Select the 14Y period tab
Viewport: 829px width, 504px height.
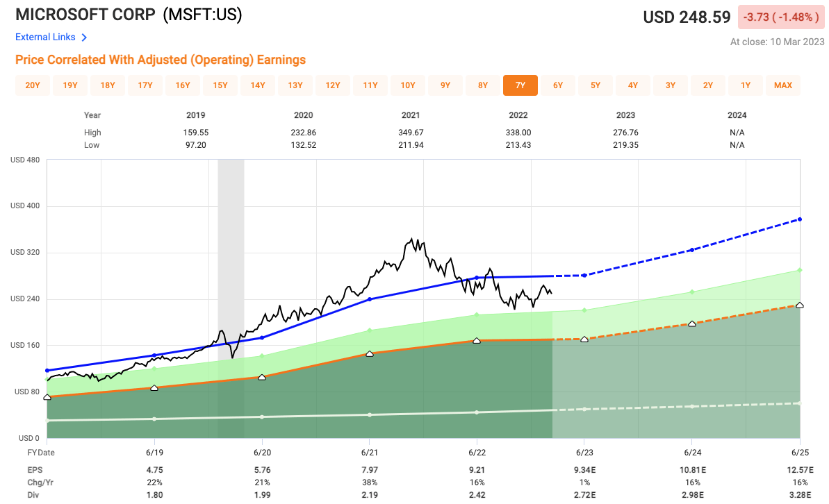(258, 85)
